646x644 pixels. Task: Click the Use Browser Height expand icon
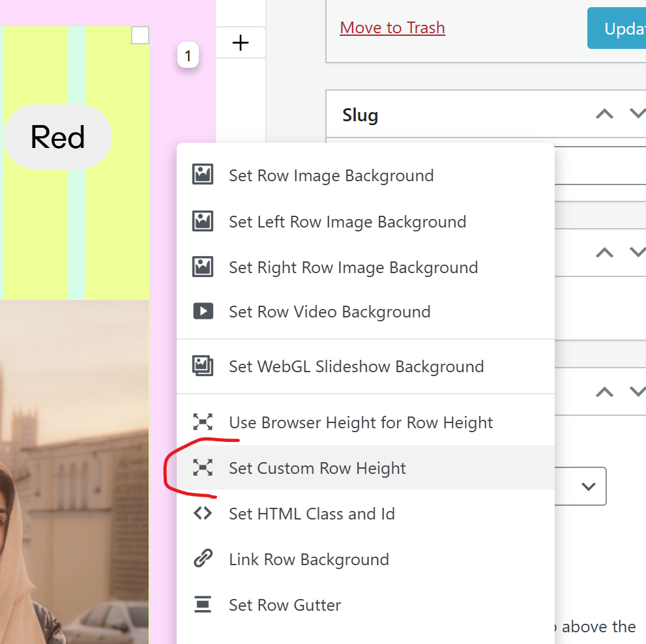click(203, 422)
